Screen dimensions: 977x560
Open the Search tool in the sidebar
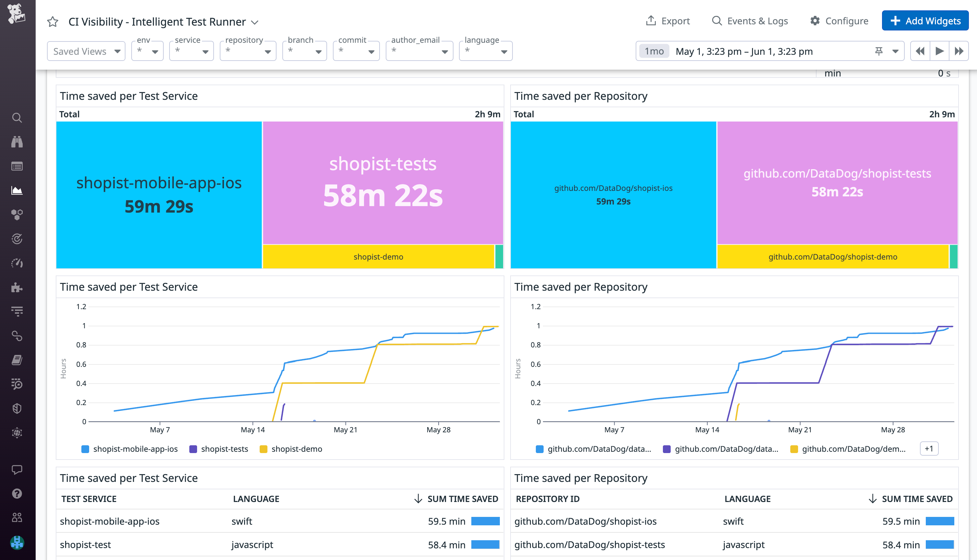tap(17, 118)
